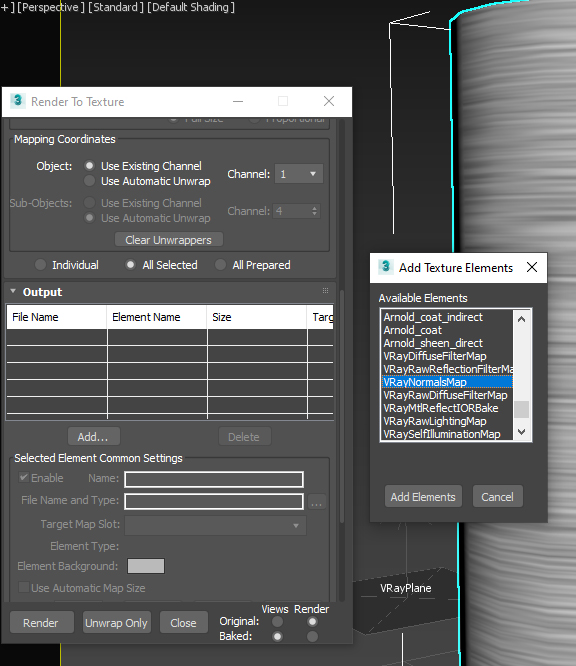Click the Element Background color swatch

pos(146,566)
